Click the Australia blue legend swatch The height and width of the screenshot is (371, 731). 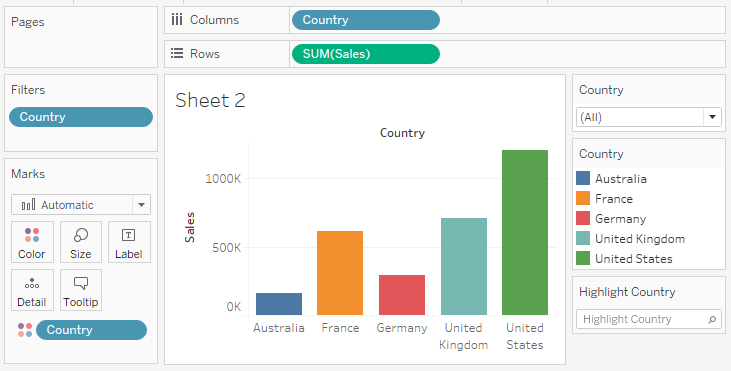click(583, 178)
